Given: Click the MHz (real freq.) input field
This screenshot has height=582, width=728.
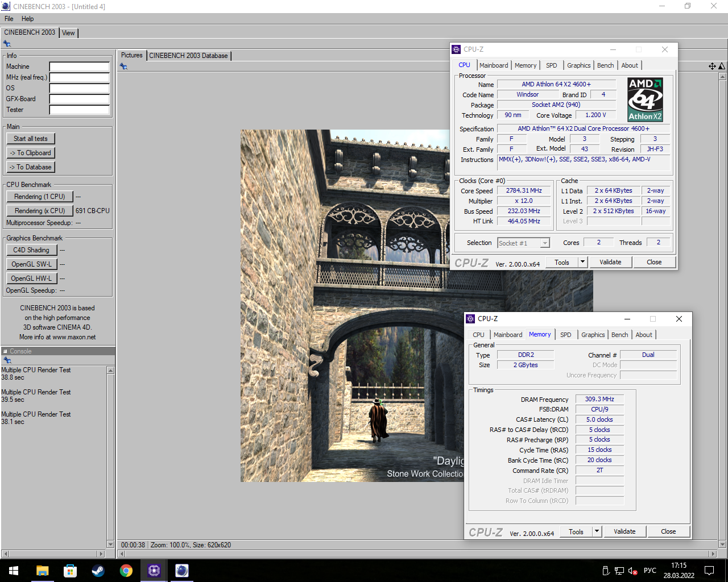Looking at the screenshot, I should pyautogui.click(x=79, y=77).
